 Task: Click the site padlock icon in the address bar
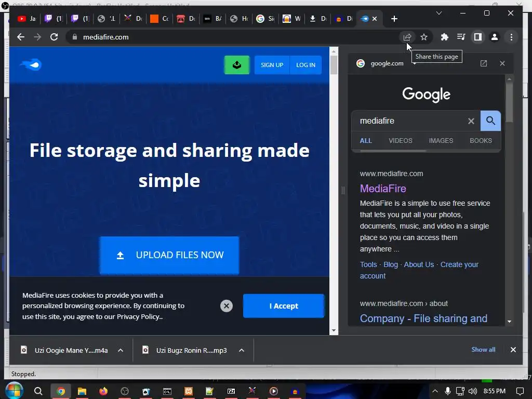pos(75,37)
